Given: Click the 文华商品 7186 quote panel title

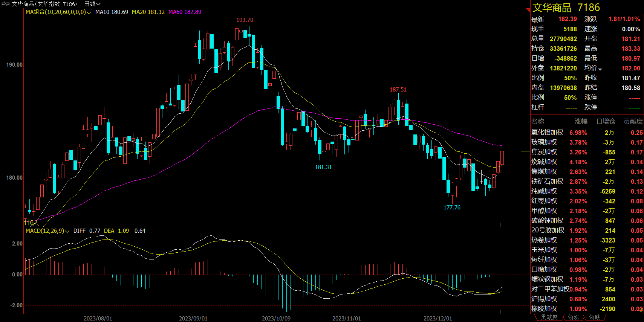Looking at the screenshot, I should [x=566, y=7].
